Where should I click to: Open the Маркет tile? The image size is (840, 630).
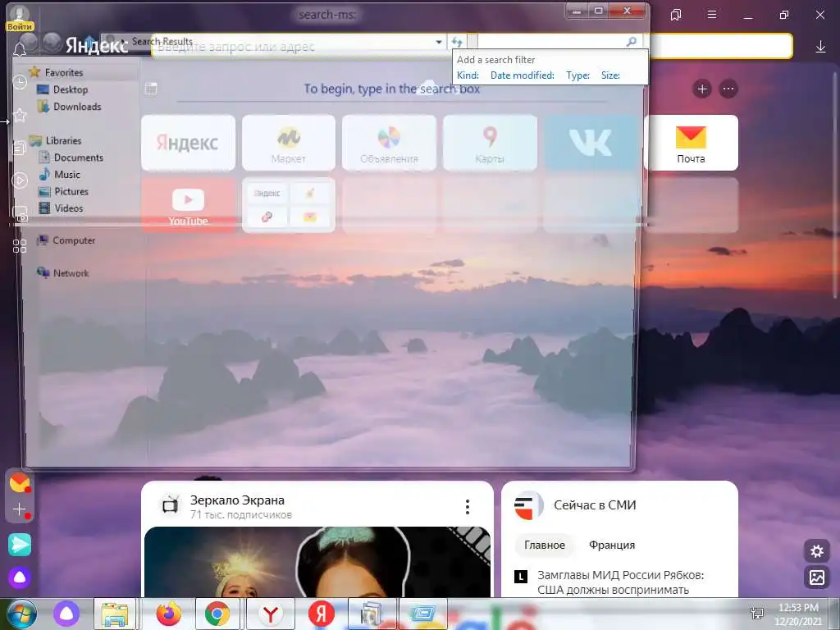[x=289, y=143]
